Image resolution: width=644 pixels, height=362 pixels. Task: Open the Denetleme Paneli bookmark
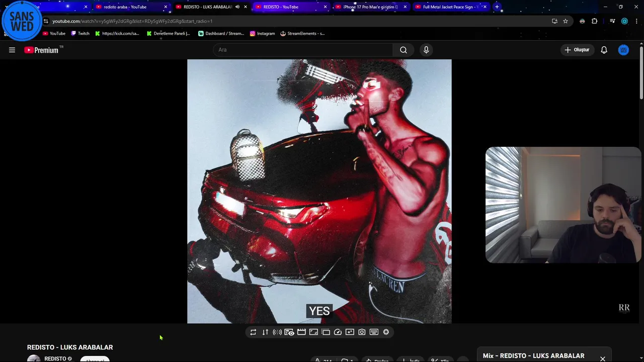pos(168,34)
